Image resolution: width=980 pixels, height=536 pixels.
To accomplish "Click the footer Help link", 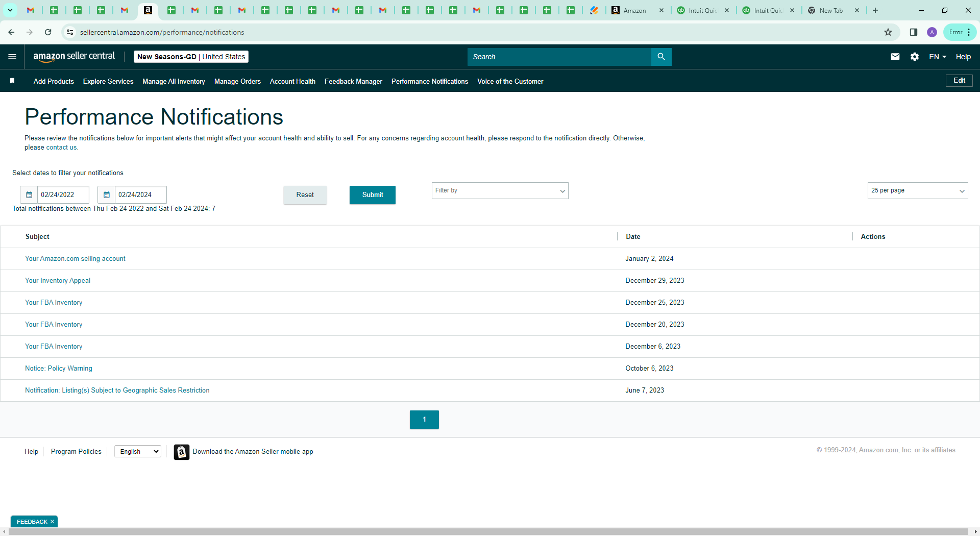I will (x=31, y=452).
